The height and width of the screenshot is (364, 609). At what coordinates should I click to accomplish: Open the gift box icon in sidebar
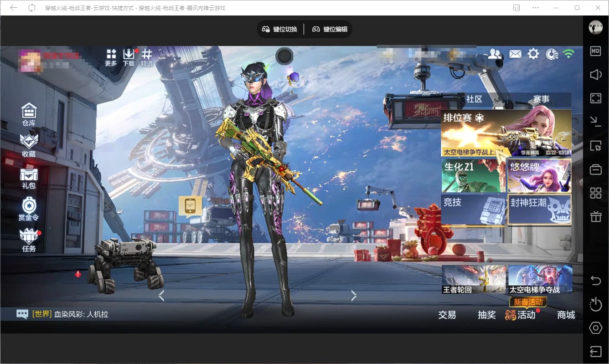[x=596, y=216]
